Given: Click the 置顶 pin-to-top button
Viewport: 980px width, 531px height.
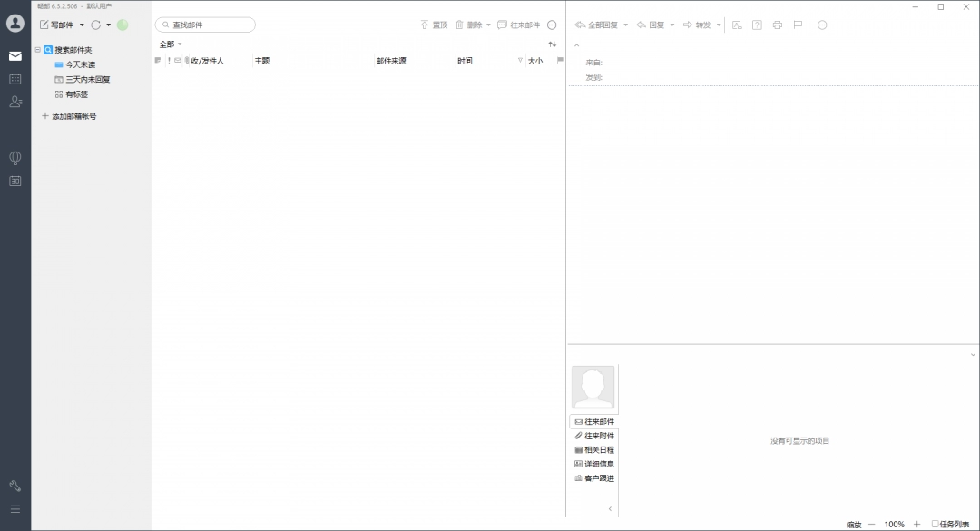Looking at the screenshot, I should coord(434,25).
